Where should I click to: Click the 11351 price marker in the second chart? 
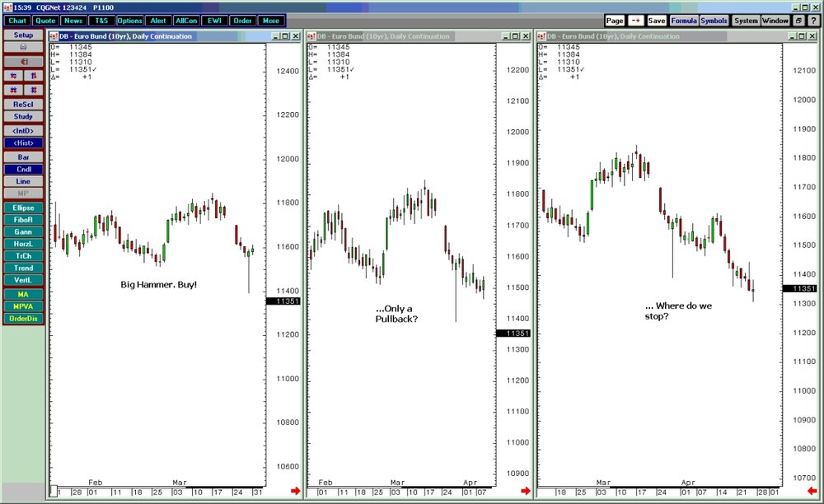(x=513, y=334)
